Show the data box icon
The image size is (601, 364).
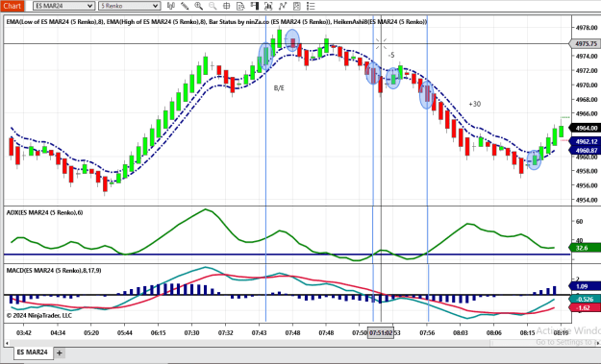coord(240,6)
